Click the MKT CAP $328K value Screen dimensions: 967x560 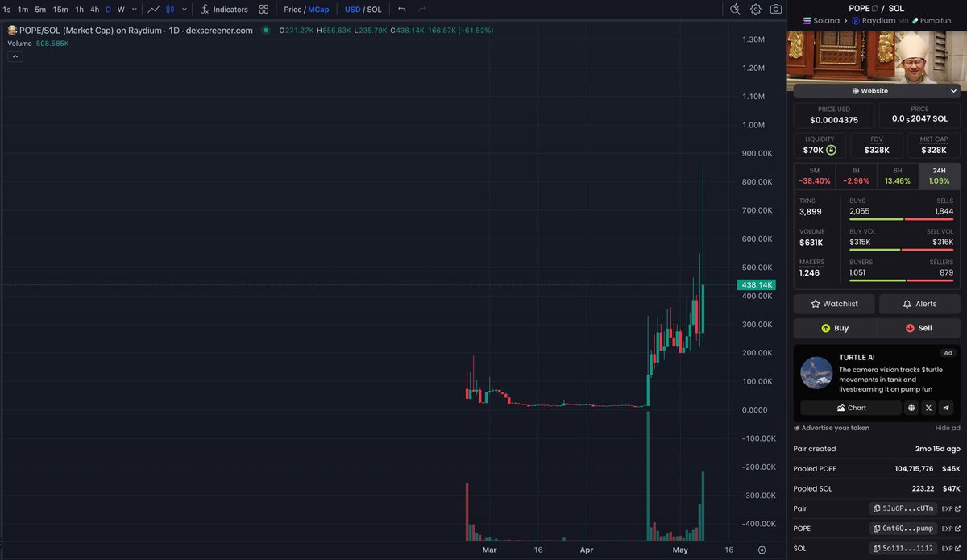click(933, 150)
